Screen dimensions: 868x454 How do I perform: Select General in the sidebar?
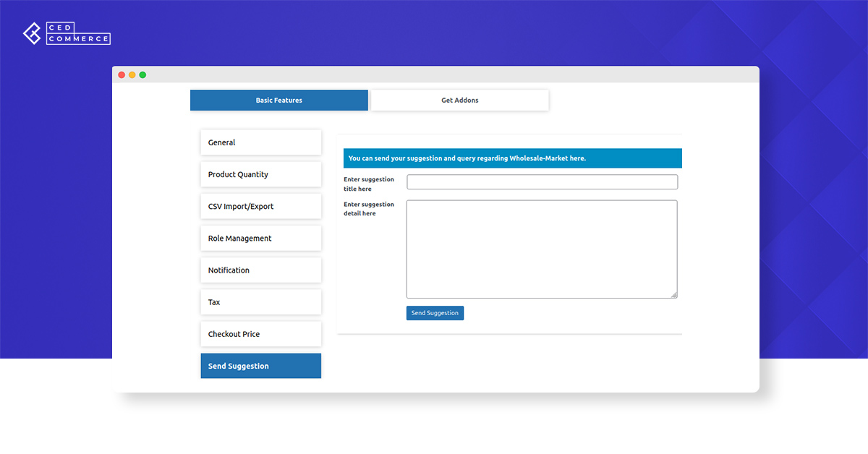(261, 142)
